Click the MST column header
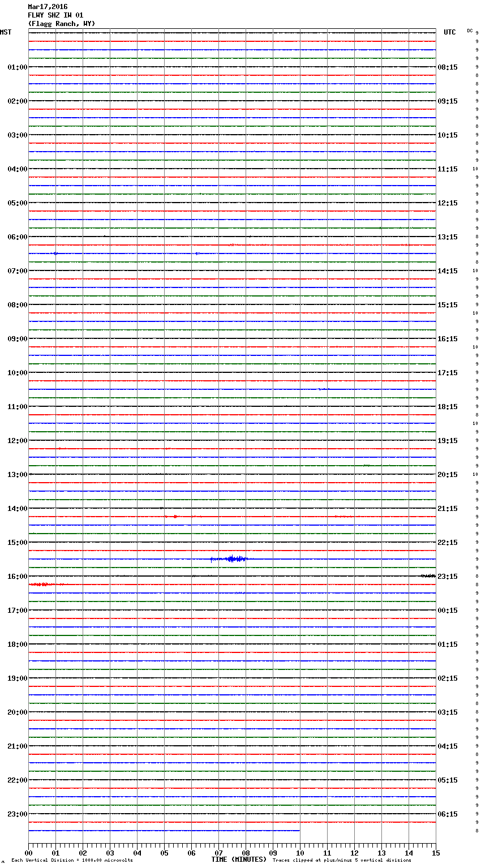This screenshot has width=481, height=868. (6, 32)
